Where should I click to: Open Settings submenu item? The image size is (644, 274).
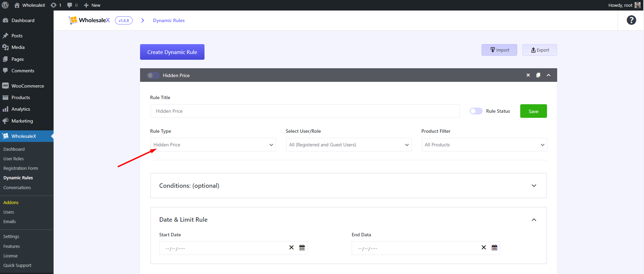11,236
